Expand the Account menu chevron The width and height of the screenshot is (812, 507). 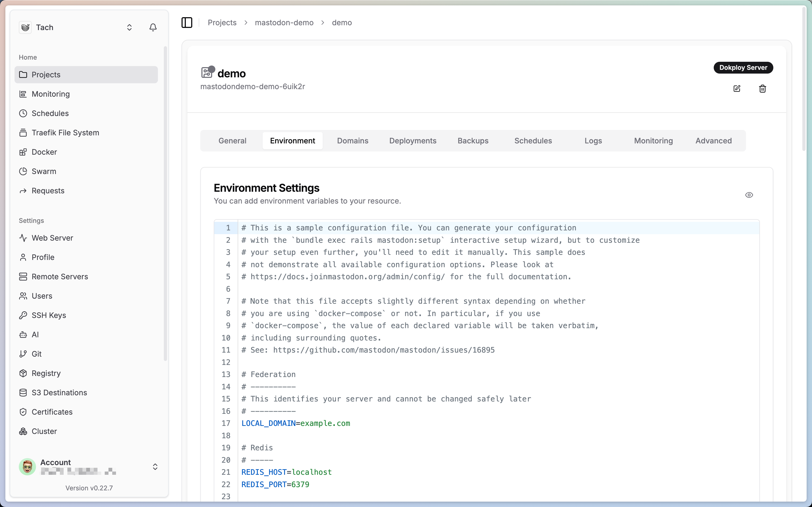coord(155,466)
